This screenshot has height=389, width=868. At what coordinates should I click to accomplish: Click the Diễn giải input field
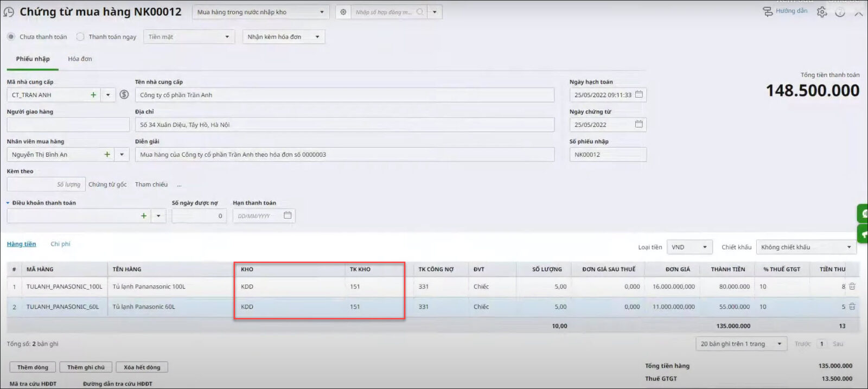[x=344, y=155]
